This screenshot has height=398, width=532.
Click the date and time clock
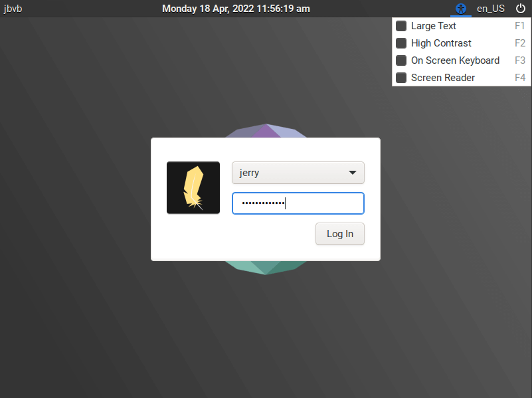pos(236,9)
